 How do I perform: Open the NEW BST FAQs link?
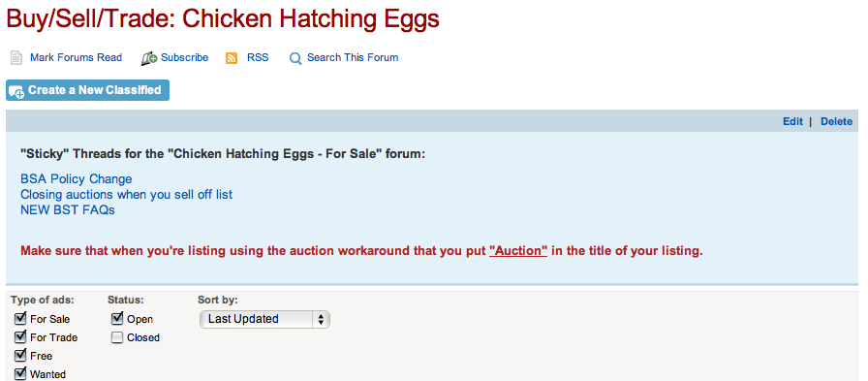68,209
